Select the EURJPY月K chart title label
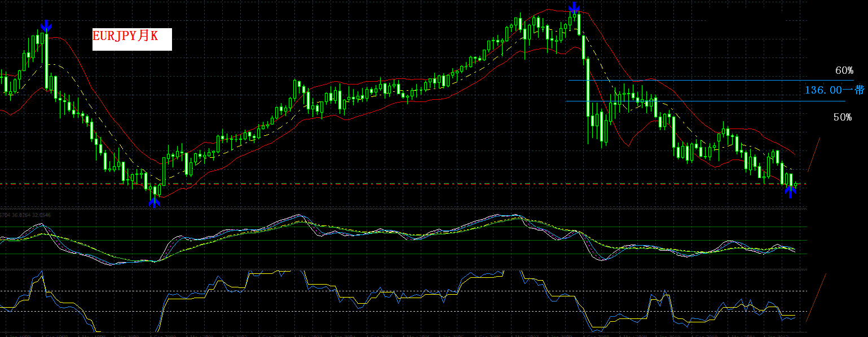Image resolution: width=868 pixels, height=337 pixels. 132,39
